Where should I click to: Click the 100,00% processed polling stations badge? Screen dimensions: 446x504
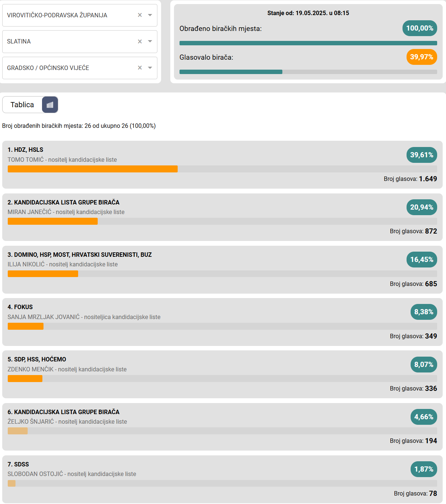coord(419,28)
